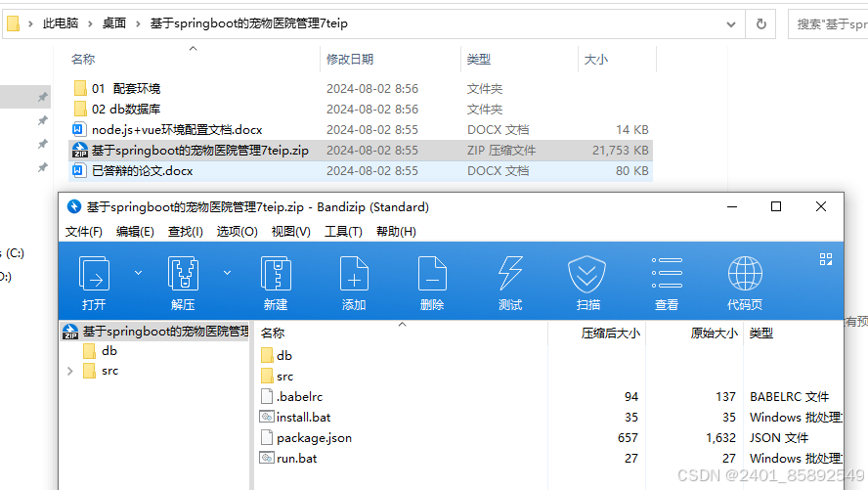Select the package.json file in archive
The image size is (868, 490).
tap(306, 438)
